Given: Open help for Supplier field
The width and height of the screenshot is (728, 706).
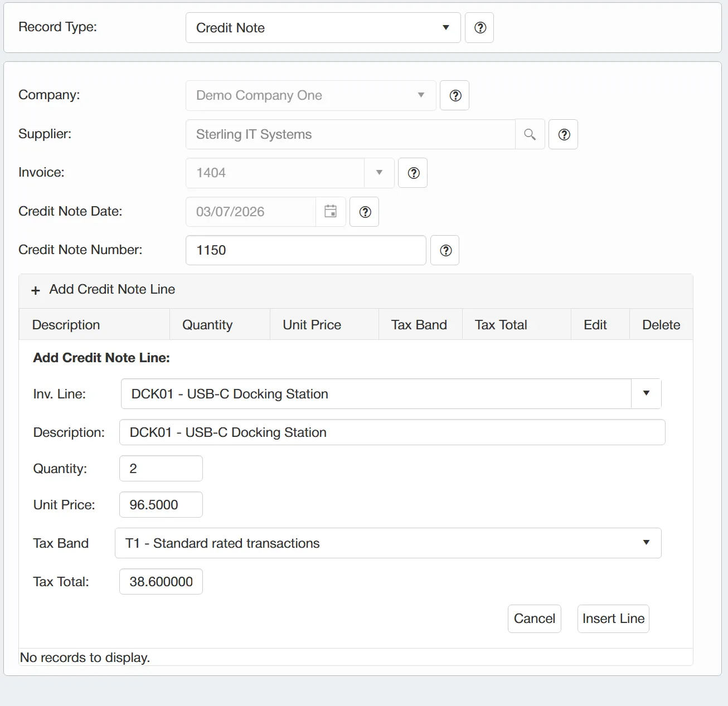Looking at the screenshot, I should click(x=564, y=134).
